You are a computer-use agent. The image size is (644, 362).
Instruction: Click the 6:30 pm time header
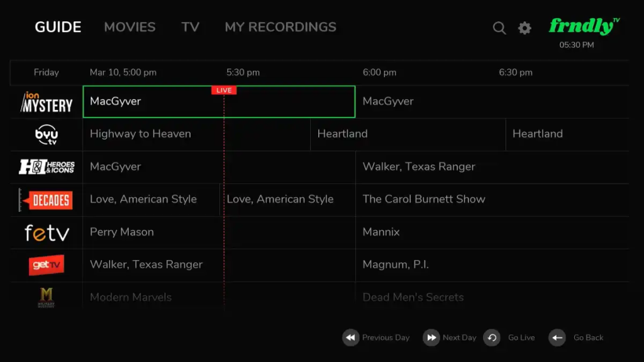516,73
